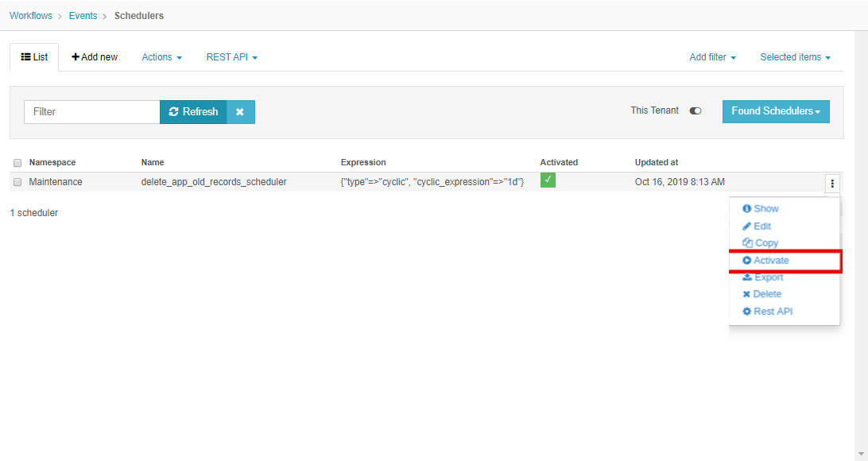Open the REST API dropdown
Viewport: 868px width, 461px height.
[231, 57]
